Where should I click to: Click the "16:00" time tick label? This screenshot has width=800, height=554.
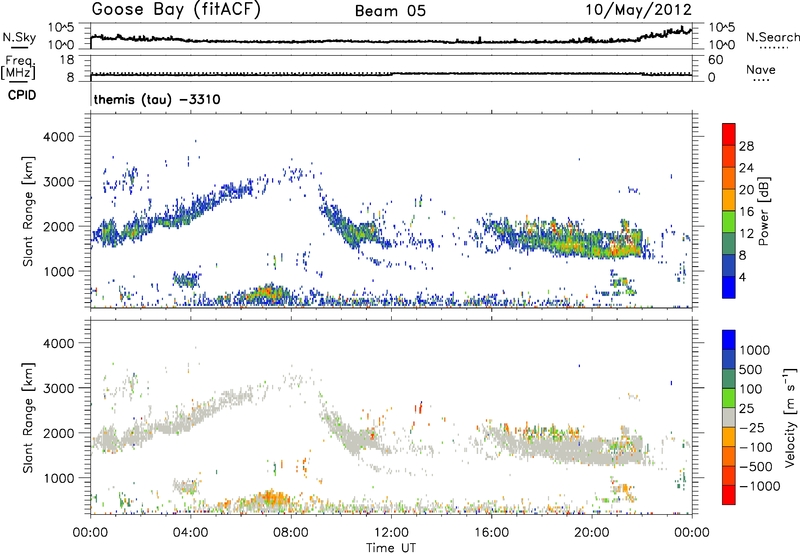point(491,533)
